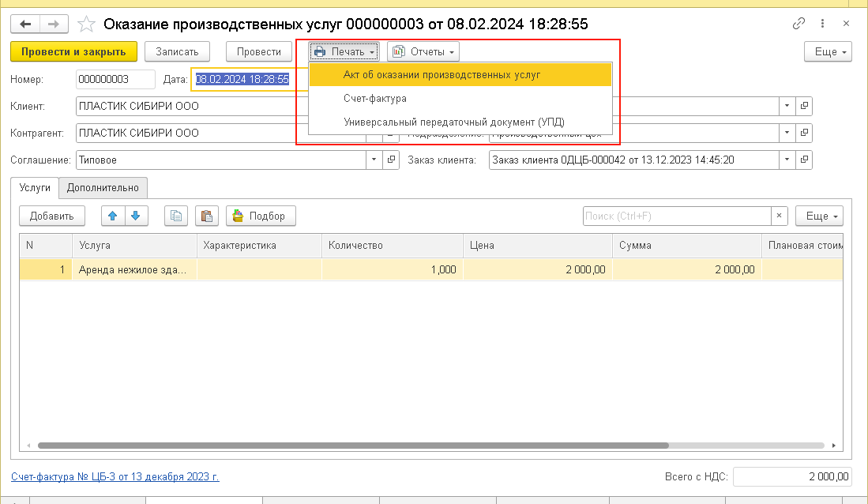Click the forward navigation arrow
868x504 pixels.
(54, 24)
